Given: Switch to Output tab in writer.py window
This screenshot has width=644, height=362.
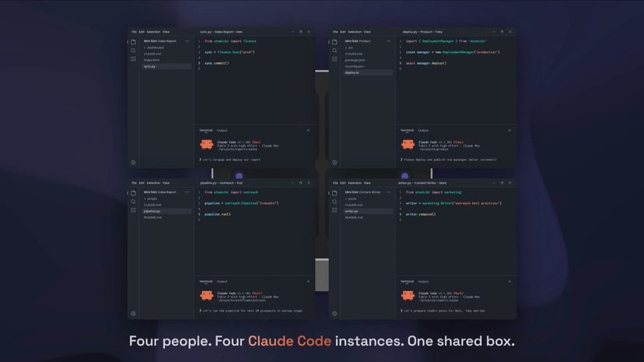Looking at the screenshot, I should point(423,282).
